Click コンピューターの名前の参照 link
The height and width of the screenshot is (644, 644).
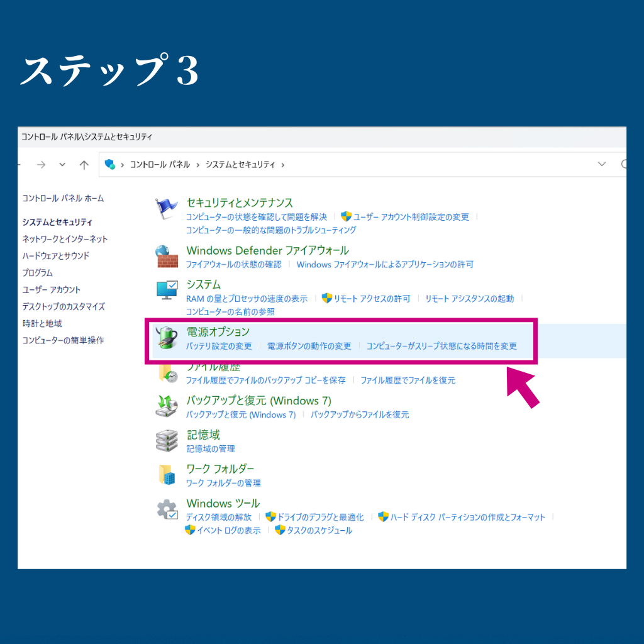tap(230, 312)
